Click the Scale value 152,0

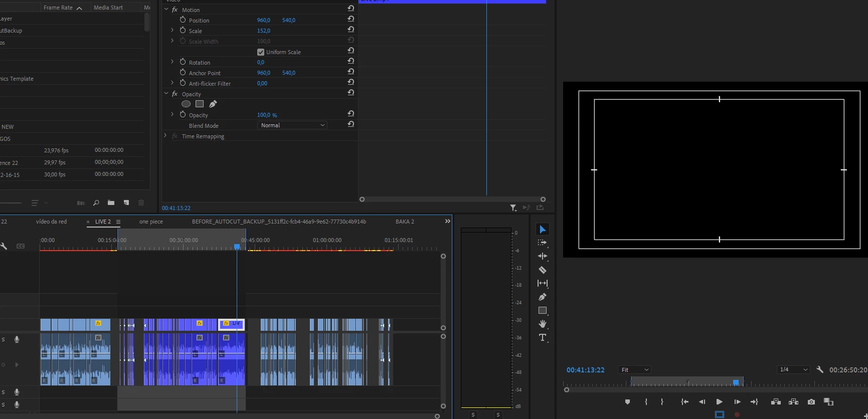click(x=264, y=31)
